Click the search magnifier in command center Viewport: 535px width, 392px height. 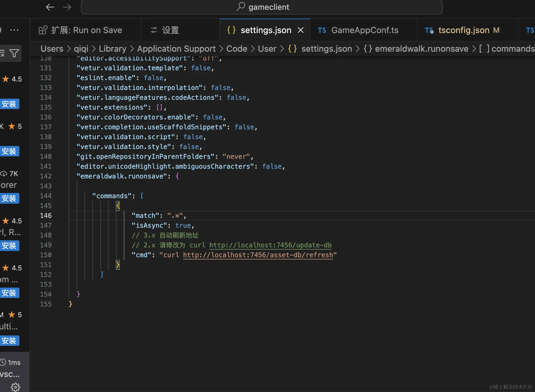tap(241, 7)
